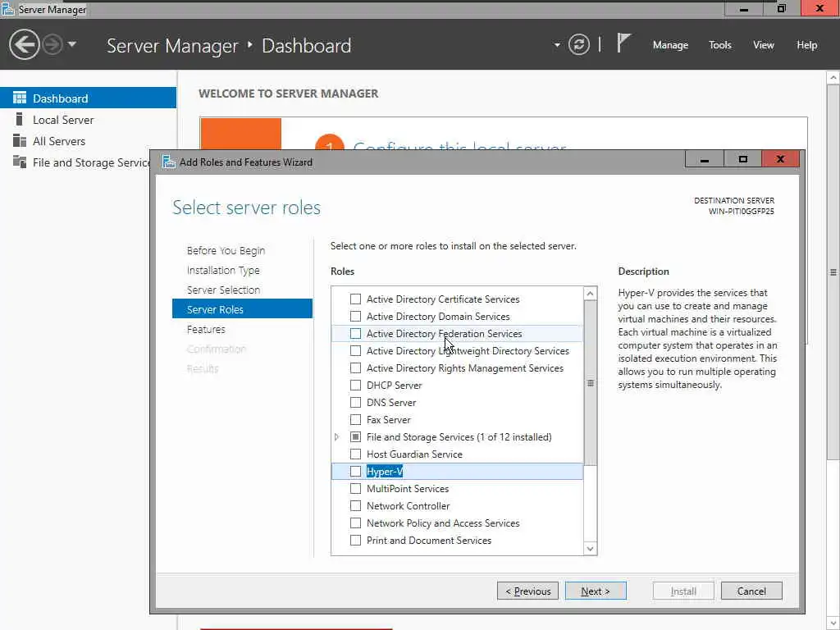
Task: Open the View menu
Action: coord(763,45)
